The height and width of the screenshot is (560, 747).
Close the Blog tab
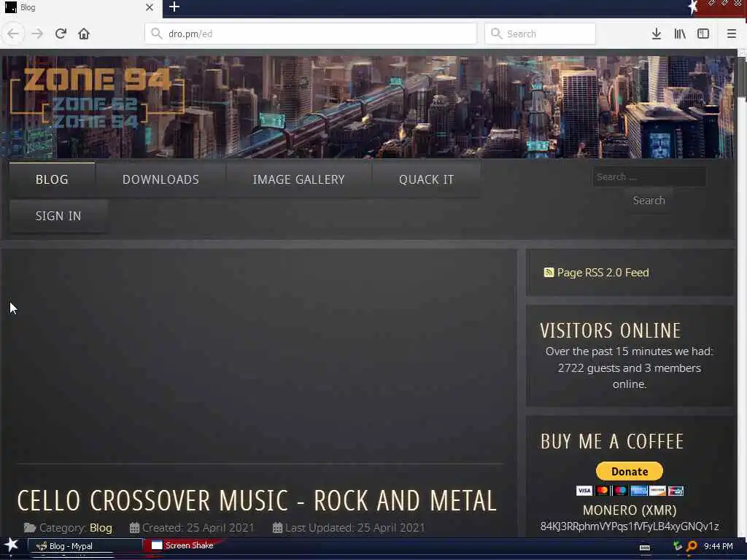(x=149, y=7)
